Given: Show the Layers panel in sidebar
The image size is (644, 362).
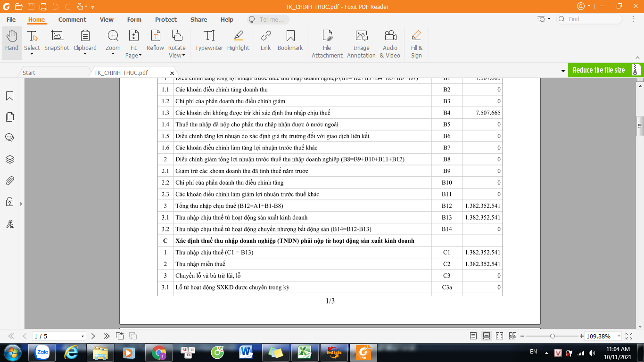Looking at the screenshot, I should click(9, 159).
